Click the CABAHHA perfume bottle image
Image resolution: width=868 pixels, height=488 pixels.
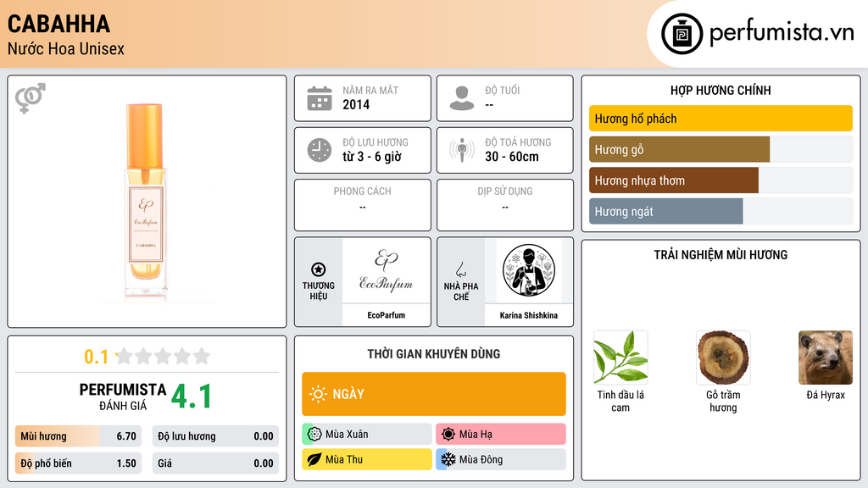click(146, 202)
